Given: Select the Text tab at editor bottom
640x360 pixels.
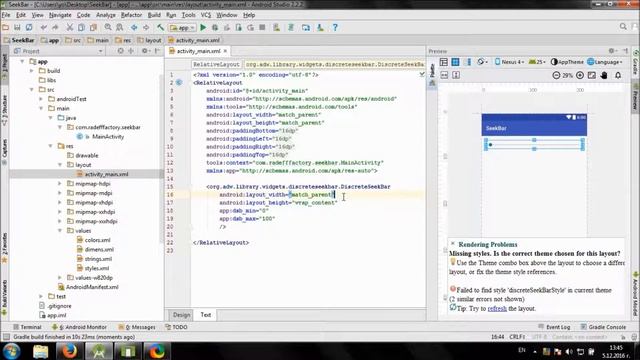Looking at the screenshot, I should point(206,315).
